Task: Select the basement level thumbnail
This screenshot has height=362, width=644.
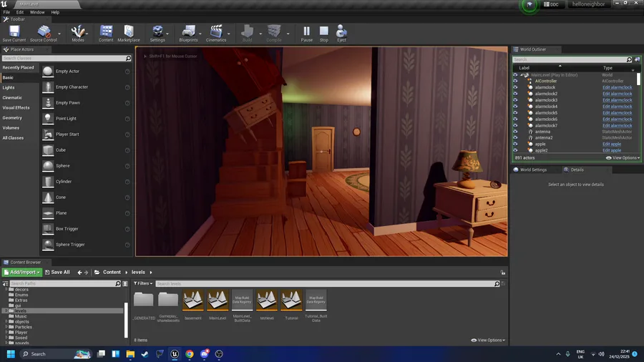Action: (193, 300)
